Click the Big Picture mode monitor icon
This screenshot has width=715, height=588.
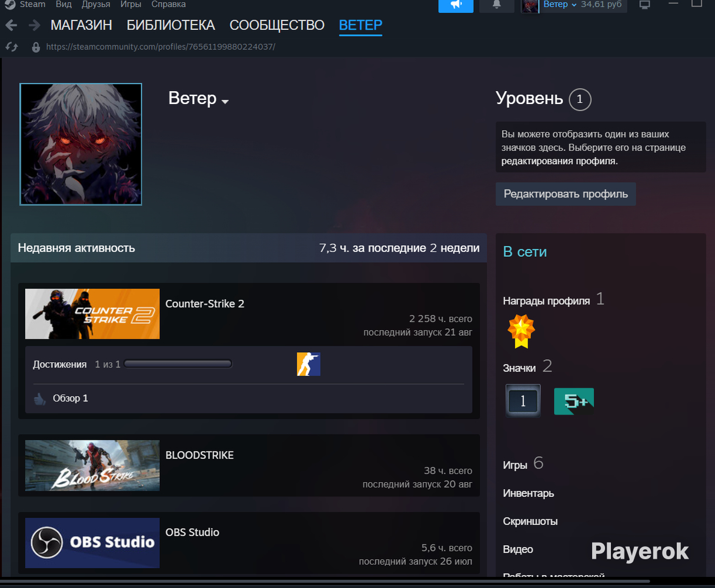[x=645, y=5]
